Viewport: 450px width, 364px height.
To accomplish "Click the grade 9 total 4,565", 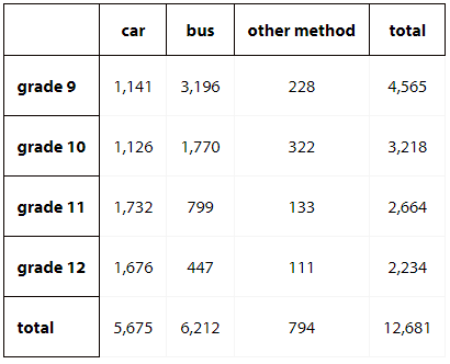I will pos(407,87).
